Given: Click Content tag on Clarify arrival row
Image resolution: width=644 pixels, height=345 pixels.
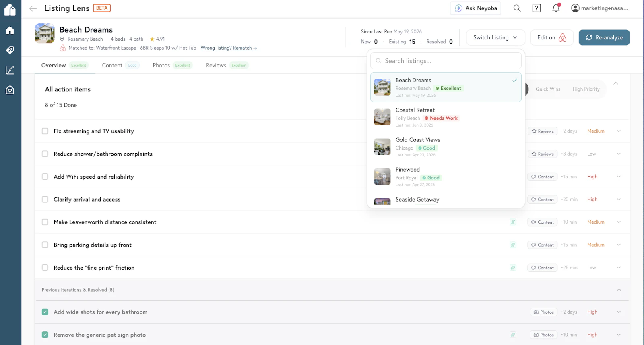Looking at the screenshot, I should pyautogui.click(x=543, y=200).
